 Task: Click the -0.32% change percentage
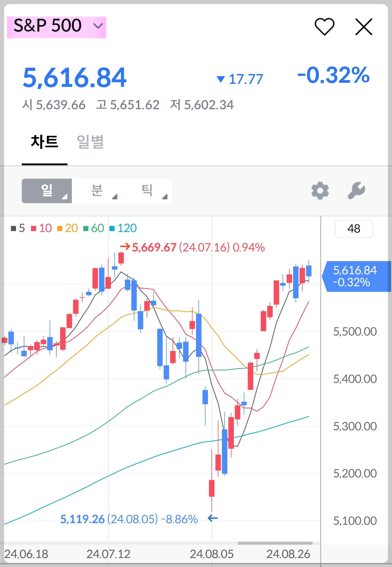coord(334,75)
